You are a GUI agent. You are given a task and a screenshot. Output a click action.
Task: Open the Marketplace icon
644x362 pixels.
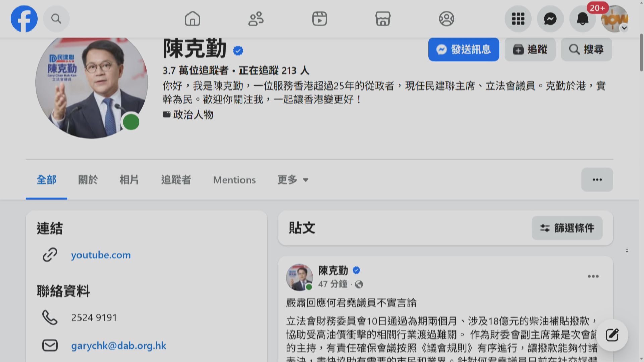pyautogui.click(x=383, y=19)
